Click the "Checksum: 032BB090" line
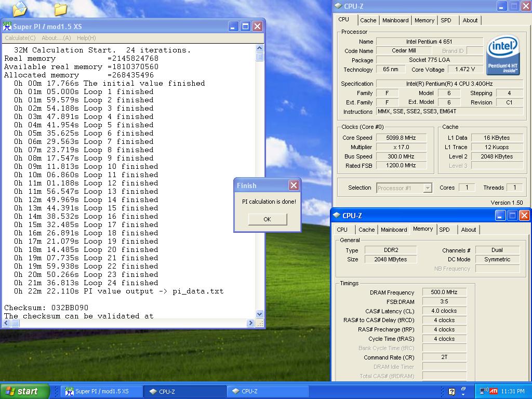Image resolution: width=532 pixels, height=399 pixels. point(46,308)
